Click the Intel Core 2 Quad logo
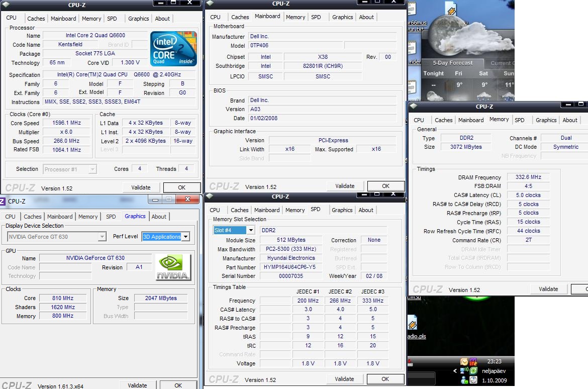 pos(173,49)
